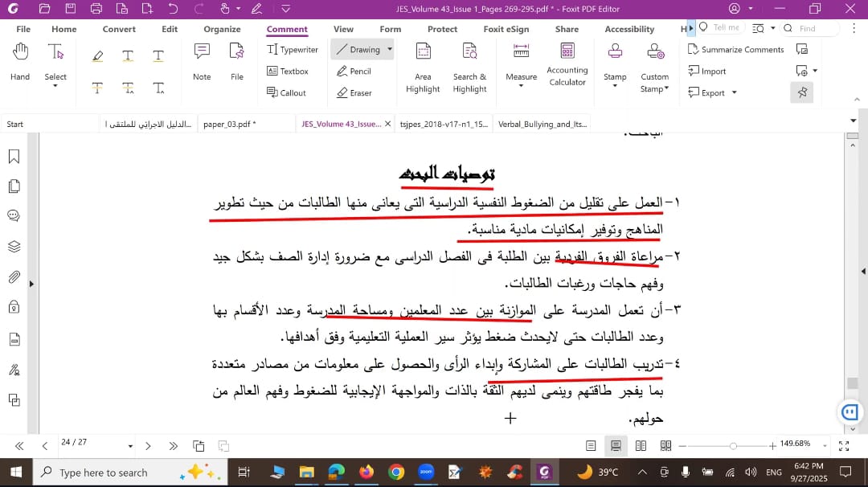The height and width of the screenshot is (487, 868).
Task: Enable continuous page view mode
Action: 616,445
